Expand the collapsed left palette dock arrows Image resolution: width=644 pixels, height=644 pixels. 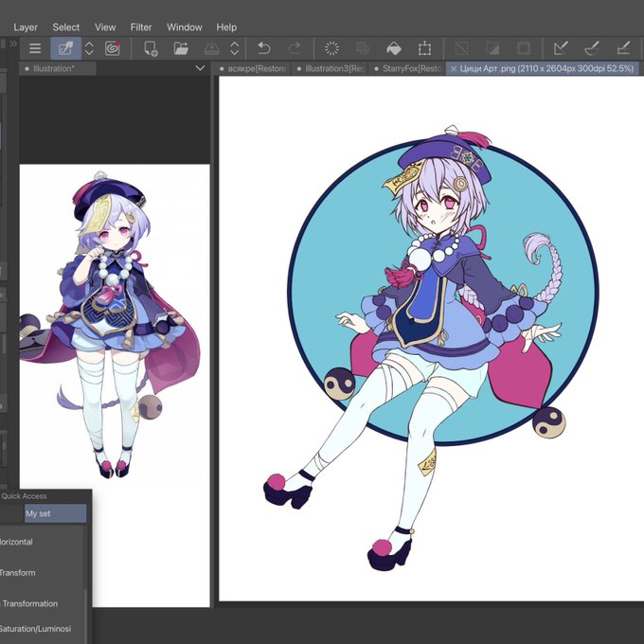12,44
